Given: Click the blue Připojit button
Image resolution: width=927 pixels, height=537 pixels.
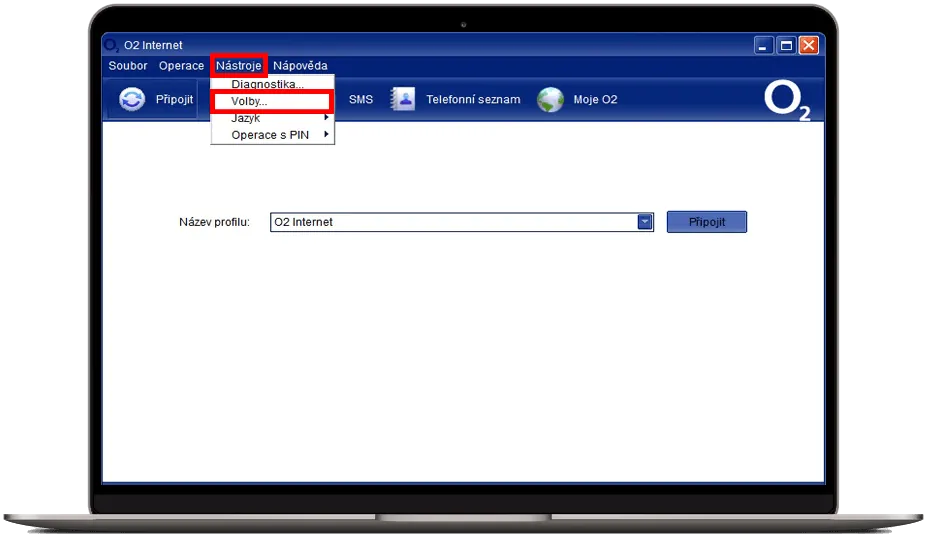Looking at the screenshot, I should tap(706, 222).
